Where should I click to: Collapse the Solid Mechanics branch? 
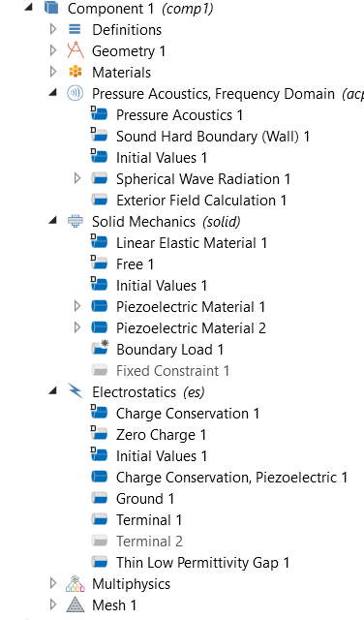click(x=52, y=221)
